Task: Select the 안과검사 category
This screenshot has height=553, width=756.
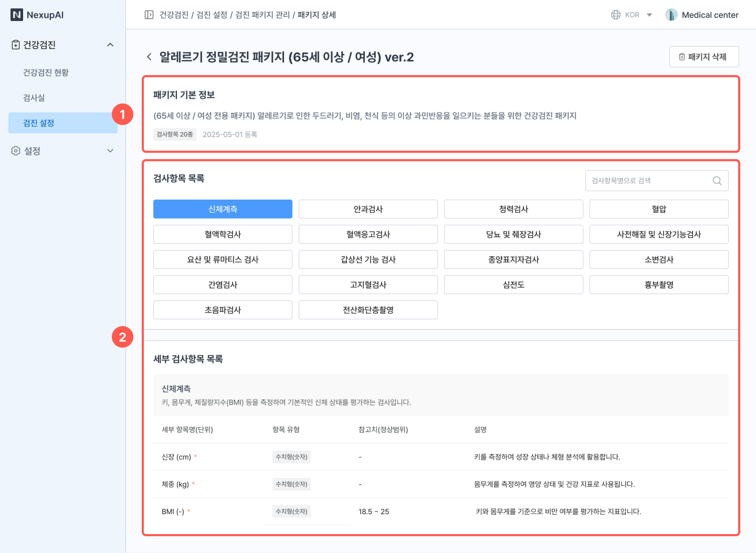Action: pos(368,209)
